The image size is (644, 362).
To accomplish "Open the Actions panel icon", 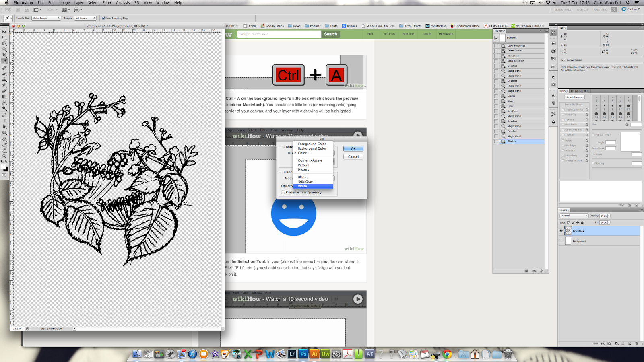I will tap(553, 43).
